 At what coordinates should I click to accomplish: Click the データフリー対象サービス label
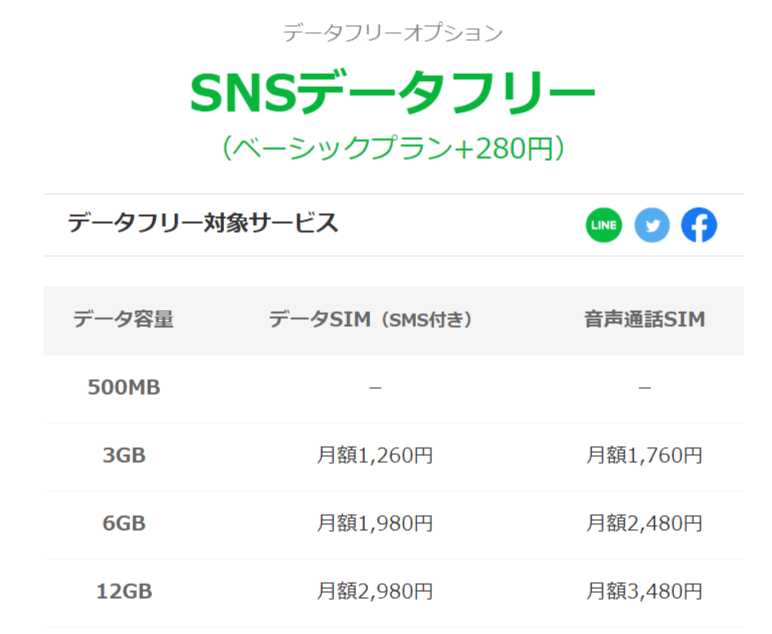point(202,223)
